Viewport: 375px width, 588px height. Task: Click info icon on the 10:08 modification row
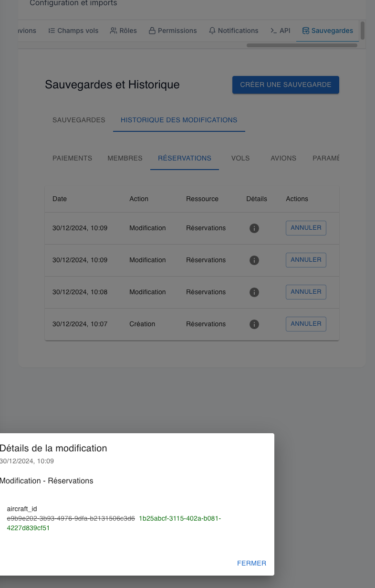tap(254, 292)
